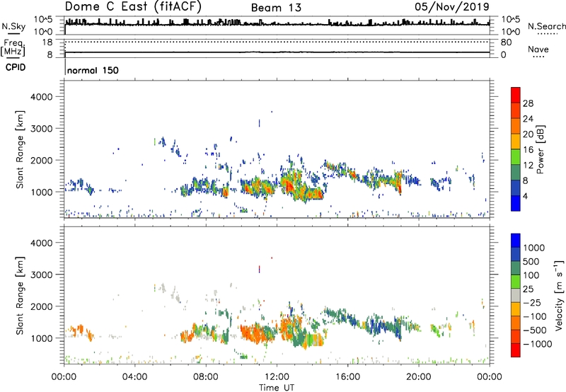Click the 'Dome C East (fitACF)' title
Image resolution: width=566 pixels, height=392 pixels.
pyautogui.click(x=133, y=6)
